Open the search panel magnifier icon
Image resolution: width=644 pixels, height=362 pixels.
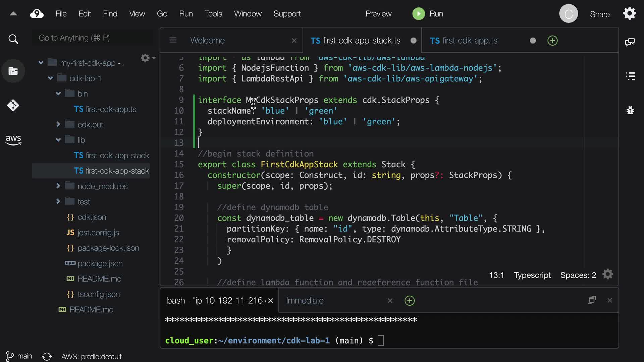(13, 39)
